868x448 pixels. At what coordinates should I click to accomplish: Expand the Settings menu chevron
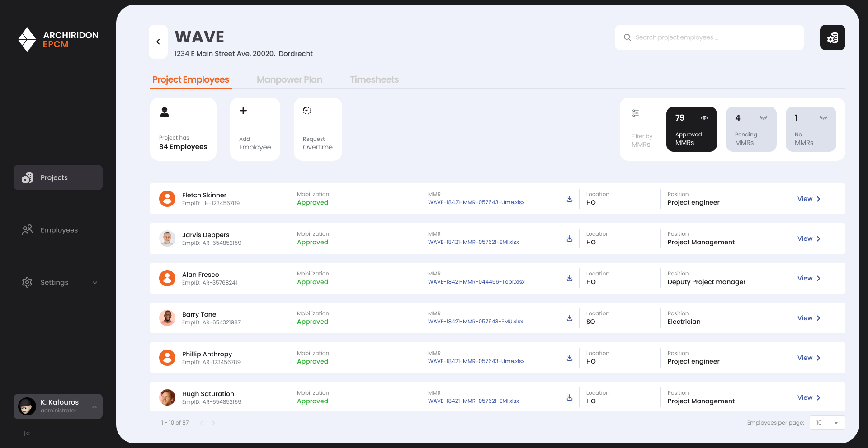95,283
